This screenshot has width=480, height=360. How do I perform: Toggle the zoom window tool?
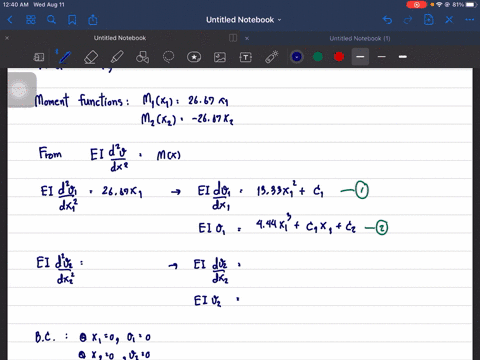click(x=39, y=57)
